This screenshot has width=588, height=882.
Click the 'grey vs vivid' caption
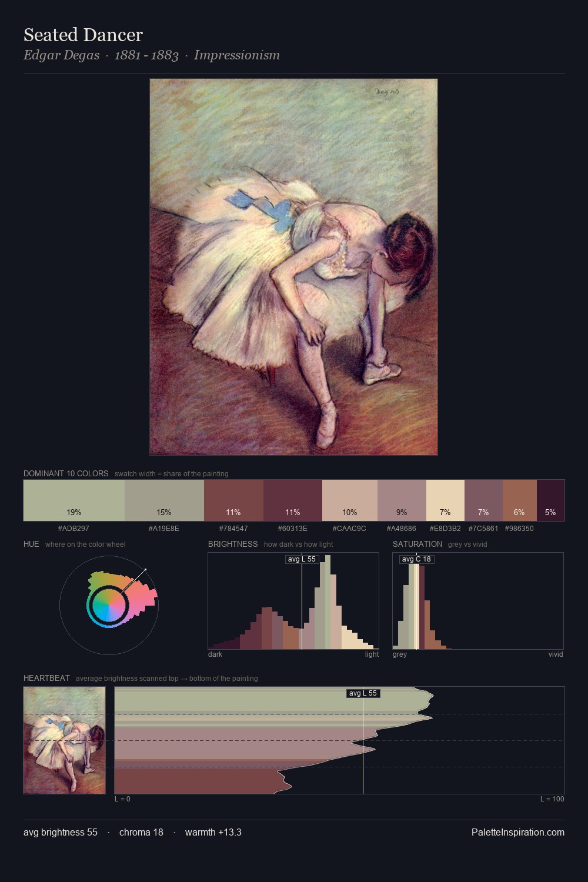point(467,544)
